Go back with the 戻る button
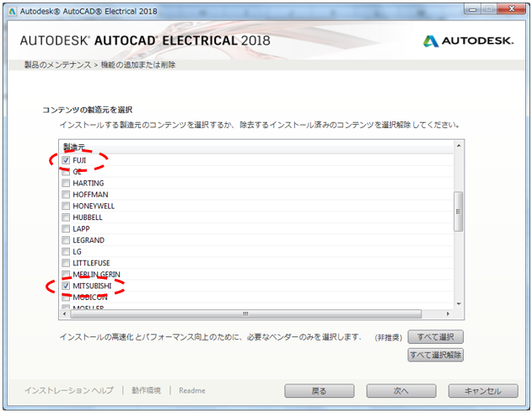 click(x=320, y=391)
